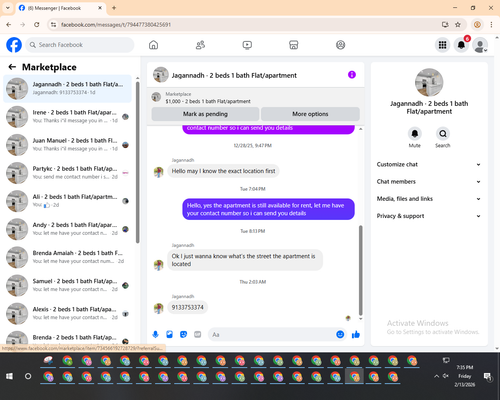The height and width of the screenshot is (400, 500).
Task: Go back using the arrow beside Marketplace
Action: (x=12, y=67)
